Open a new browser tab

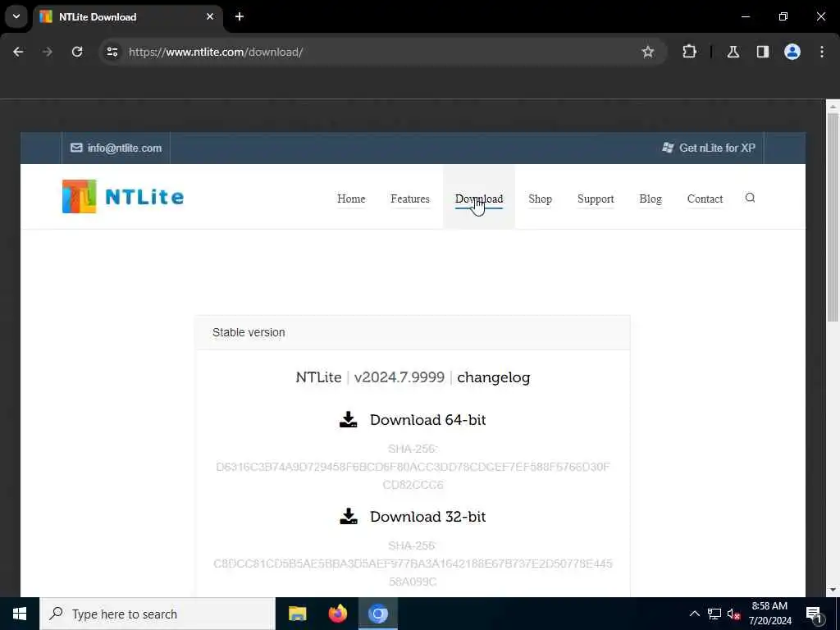(x=240, y=16)
